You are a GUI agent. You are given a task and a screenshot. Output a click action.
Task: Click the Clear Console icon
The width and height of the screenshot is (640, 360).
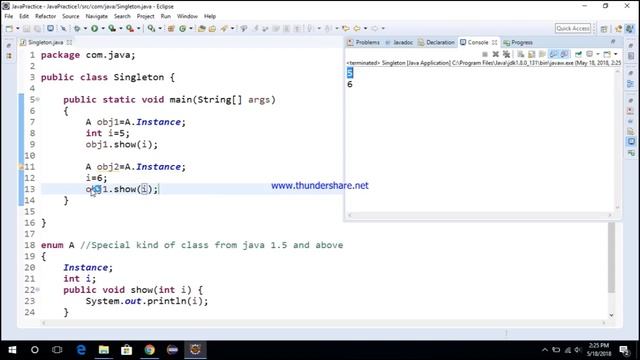(x=520, y=54)
